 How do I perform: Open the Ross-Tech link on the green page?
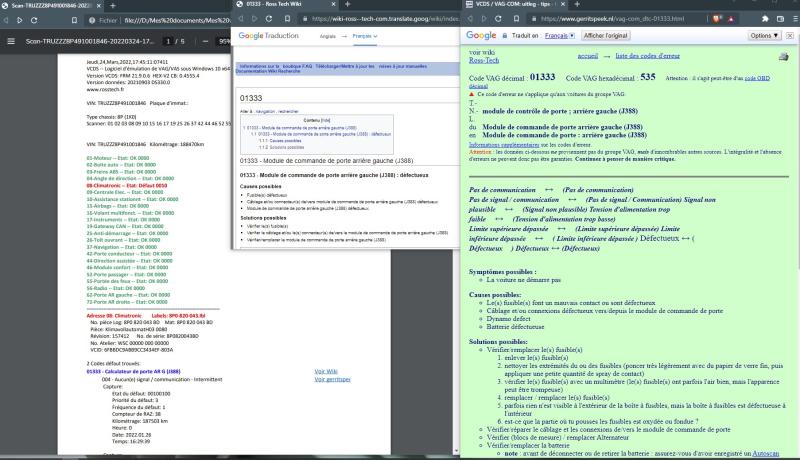click(484, 60)
